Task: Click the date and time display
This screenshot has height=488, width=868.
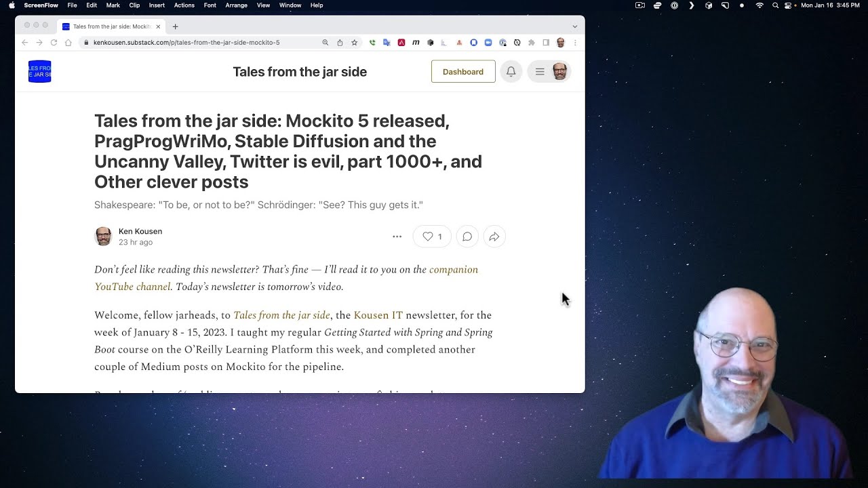Action: (x=831, y=5)
